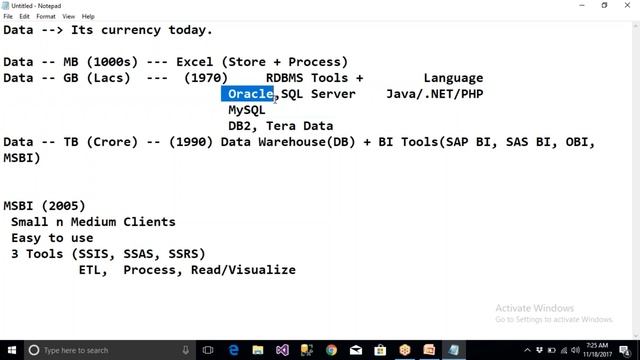Restore down the Notepad window
This screenshot has width=640, height=360.
click(604, 5)
